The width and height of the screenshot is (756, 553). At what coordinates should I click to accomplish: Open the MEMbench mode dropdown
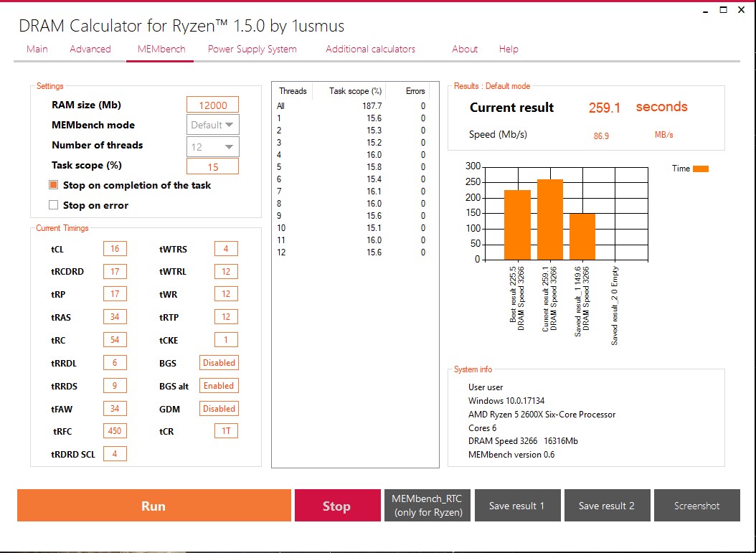[212, 125]
